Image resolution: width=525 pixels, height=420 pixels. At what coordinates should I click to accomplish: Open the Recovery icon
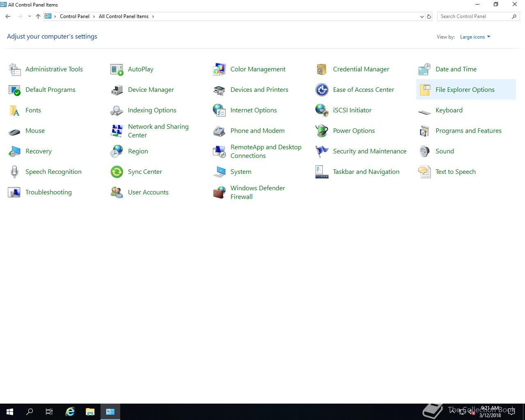(14, 151)
